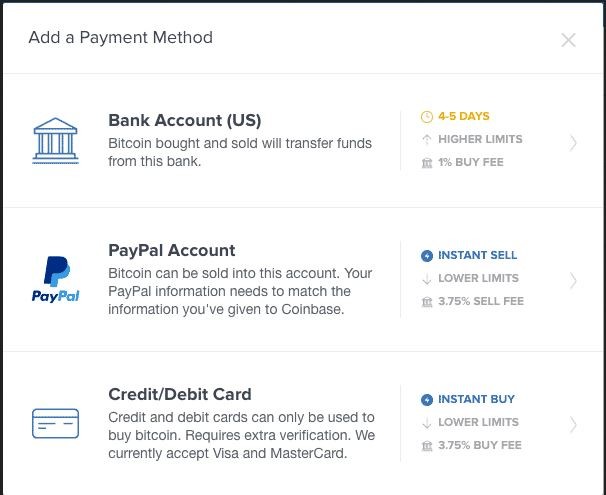Expand the Bank Account row chevron

[x=573, y=143]
